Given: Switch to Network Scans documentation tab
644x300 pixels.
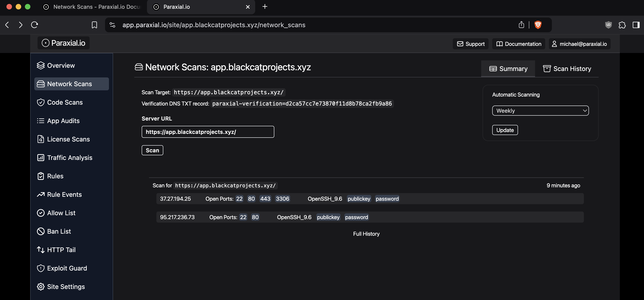Looking at the screenshot, I should click(x=93, y=7).
